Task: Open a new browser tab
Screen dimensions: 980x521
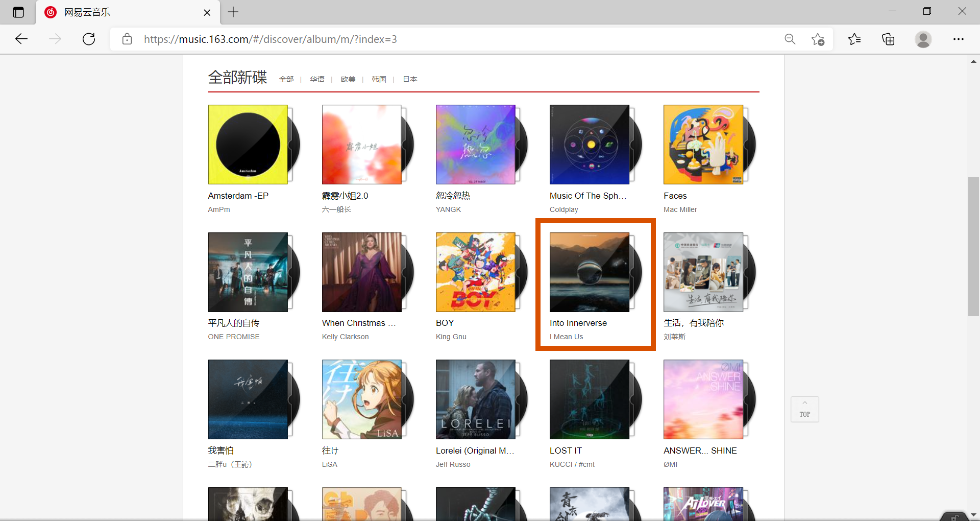Action: coord(233,12)
